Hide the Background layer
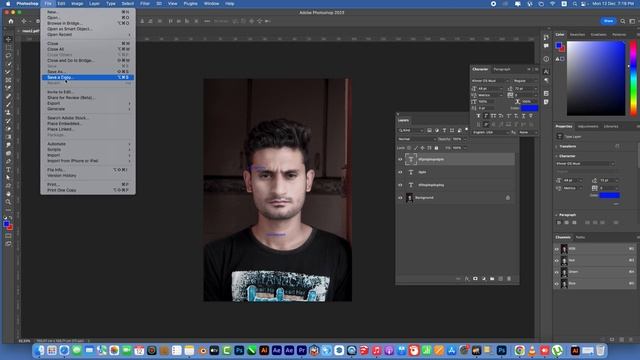This screenshot has width=640, height=360. pyautogui.click(x=400, y=198)
